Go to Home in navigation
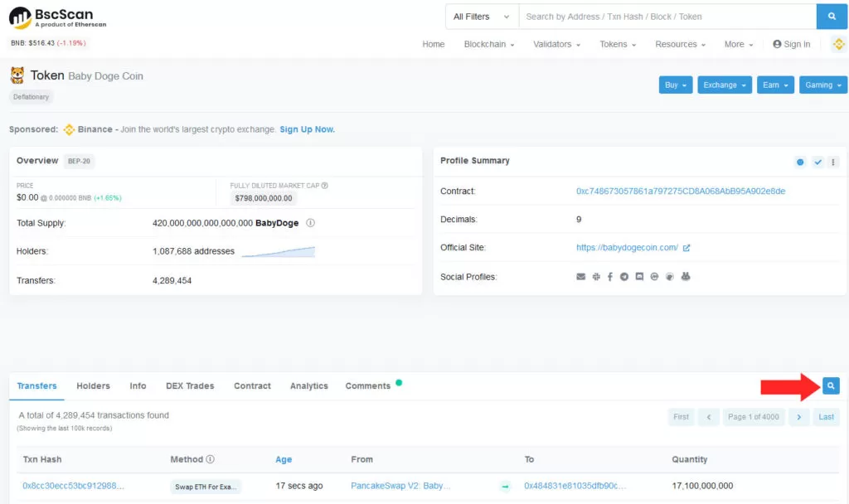This screenshot has width=849, height=504. pos(433,45)
